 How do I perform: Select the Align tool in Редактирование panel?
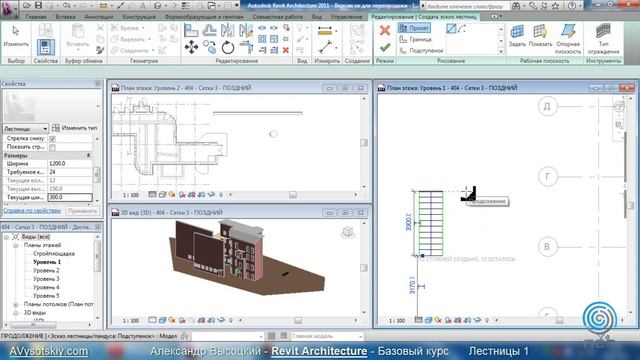pyautogui.click(x=191, y=31)
